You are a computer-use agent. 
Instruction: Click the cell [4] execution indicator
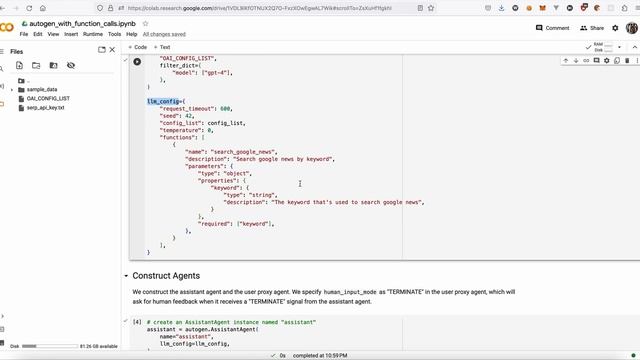tap(137, 322)
